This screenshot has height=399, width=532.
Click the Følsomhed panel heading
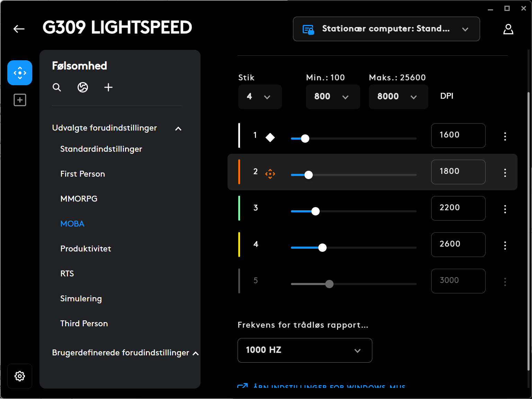tap(80, 66)
